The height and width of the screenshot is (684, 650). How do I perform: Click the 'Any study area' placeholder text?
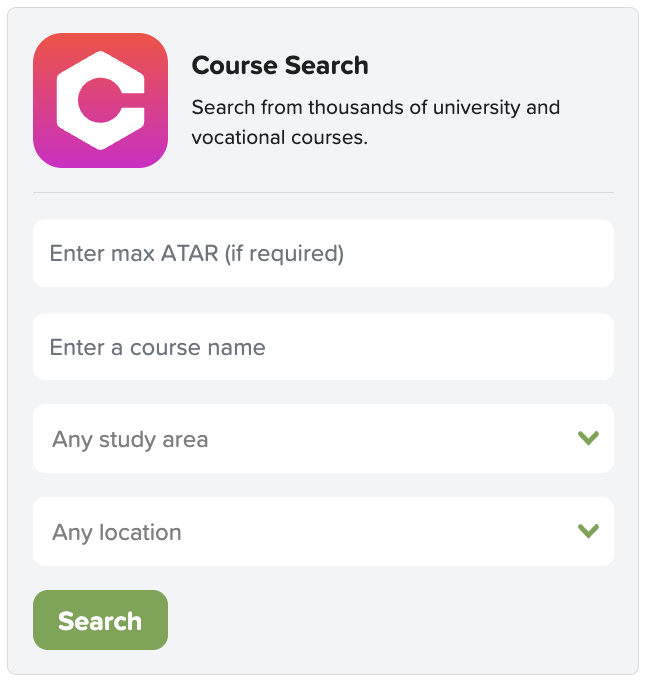(130, 440)
